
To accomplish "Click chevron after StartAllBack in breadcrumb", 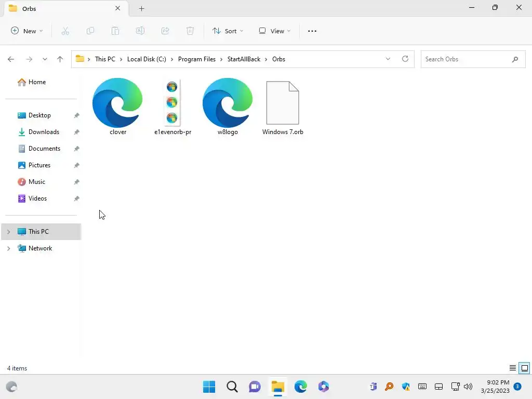I will [266, 59].
